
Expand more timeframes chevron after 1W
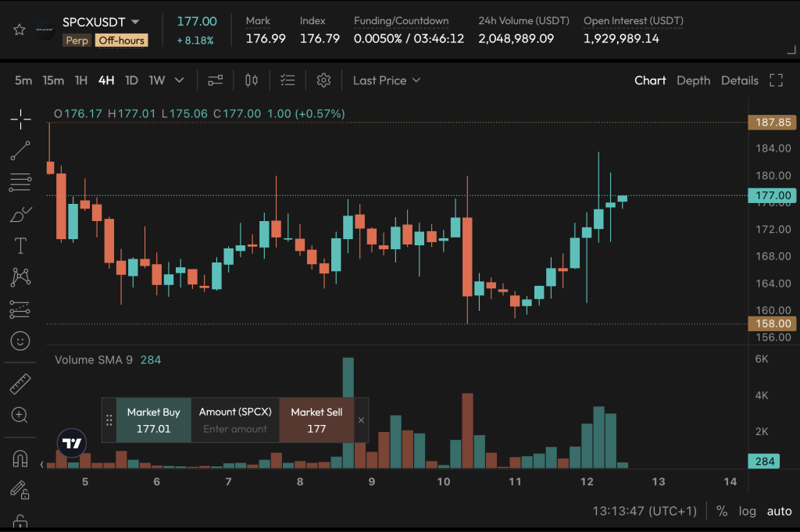[x=179, y=80]
